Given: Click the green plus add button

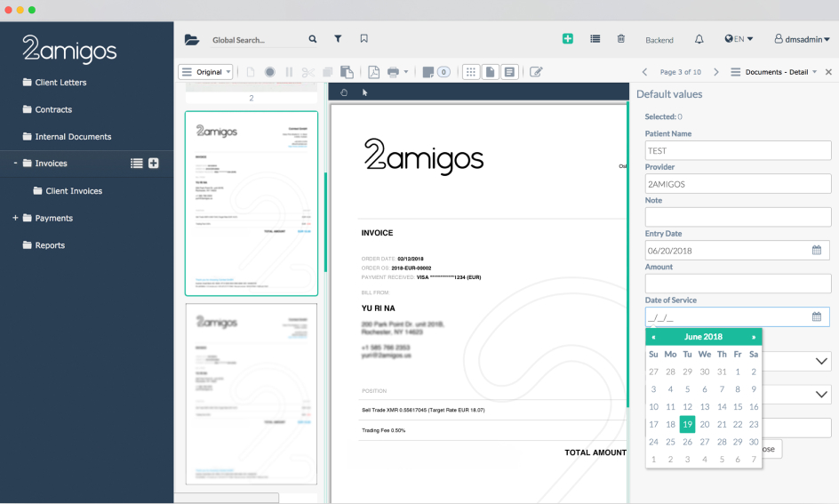Looking at the screenshot, I should 568,39.
